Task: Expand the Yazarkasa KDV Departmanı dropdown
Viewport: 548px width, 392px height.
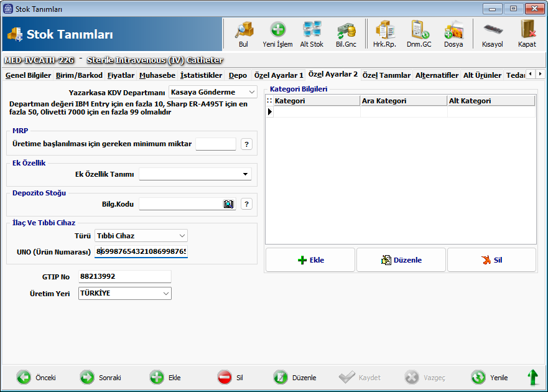Action: click(x=251, y=92)
